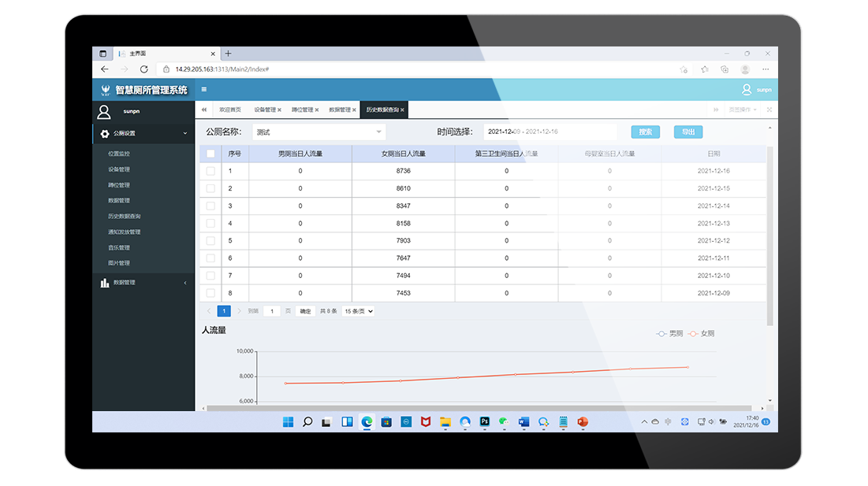Open Windows Start menu
Image resolution: width=868 pixels, height=486 pixels.
pyautogui.click(x=288, y=422)
